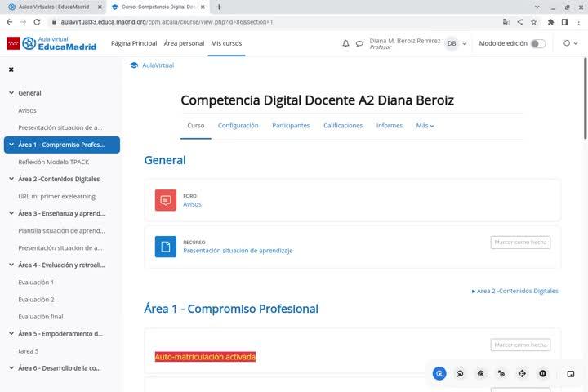Click the AulaVirtual graduation cap icon
This screenshot has width=588, height=392.
pos(134,65)
